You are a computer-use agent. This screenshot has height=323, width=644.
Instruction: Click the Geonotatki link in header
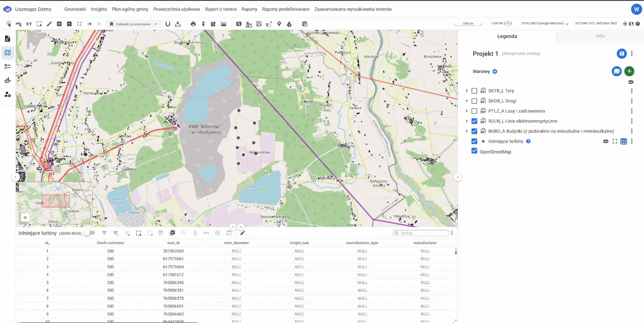click(x=75, y=9)
